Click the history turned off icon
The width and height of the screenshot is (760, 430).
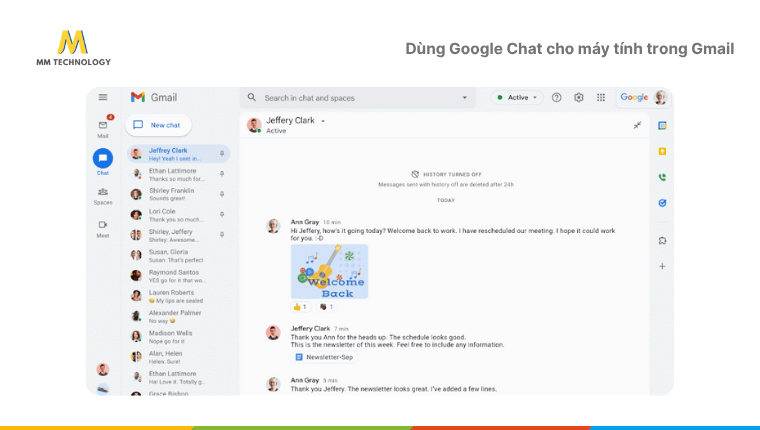click(415, 174)
